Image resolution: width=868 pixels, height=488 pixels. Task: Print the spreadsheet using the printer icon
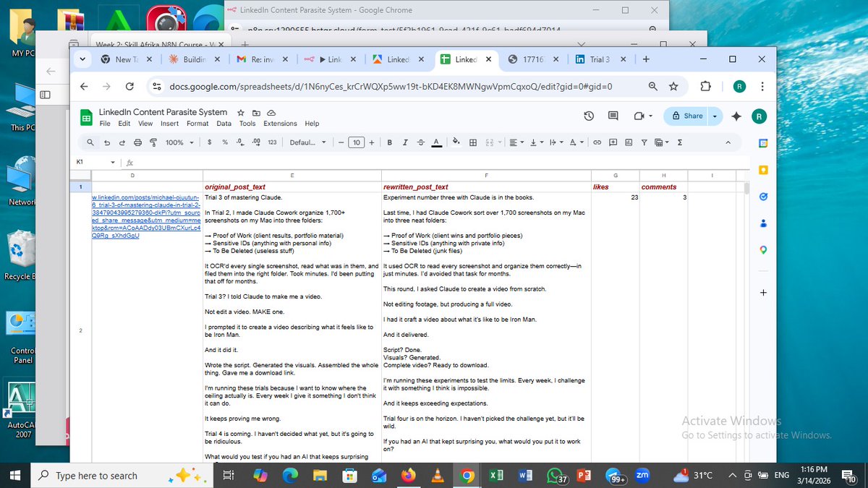pyautogui.click(x=137, y=142)
